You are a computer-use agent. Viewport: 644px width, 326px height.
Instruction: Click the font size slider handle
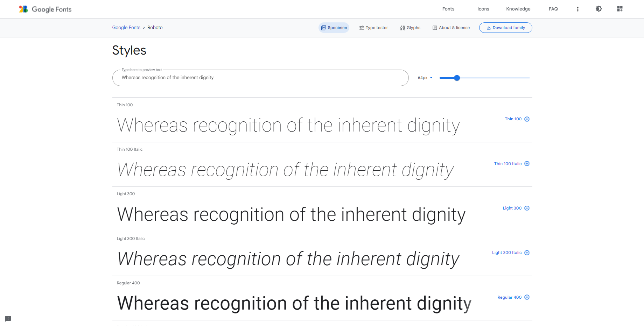pyautogui.click(x=457, y=78)
